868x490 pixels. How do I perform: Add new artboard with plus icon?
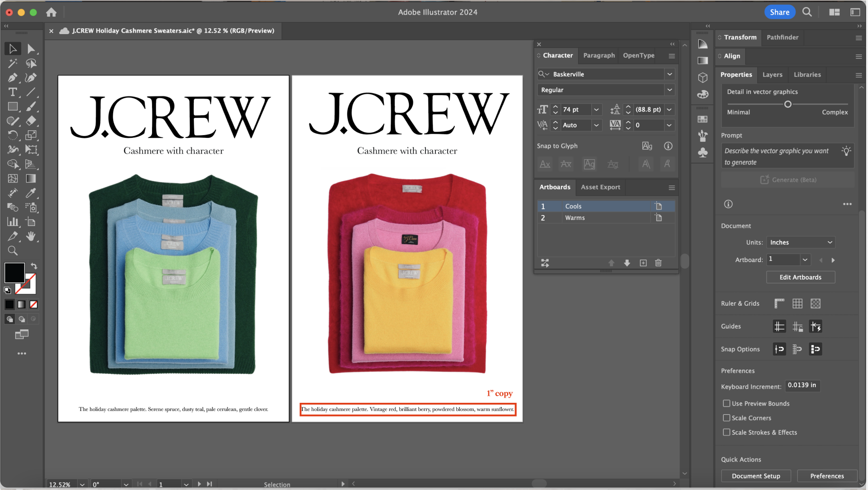(x=643, y=263)
